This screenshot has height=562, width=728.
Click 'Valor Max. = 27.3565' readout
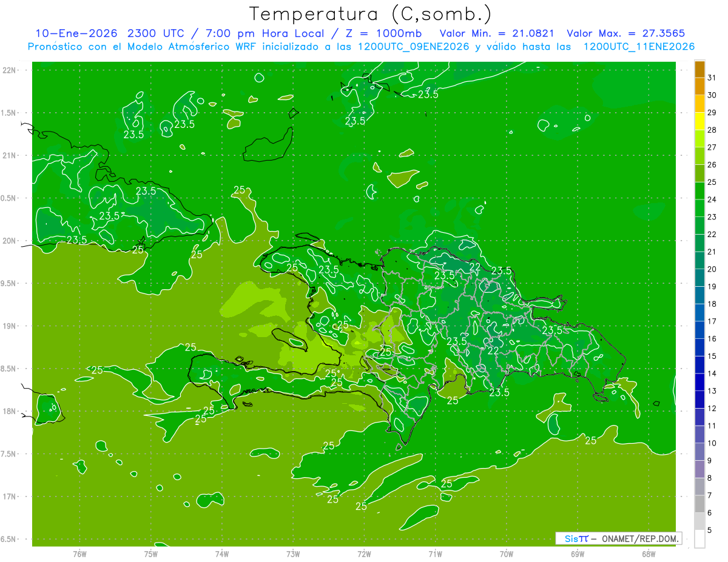click(x=625, y=33)
